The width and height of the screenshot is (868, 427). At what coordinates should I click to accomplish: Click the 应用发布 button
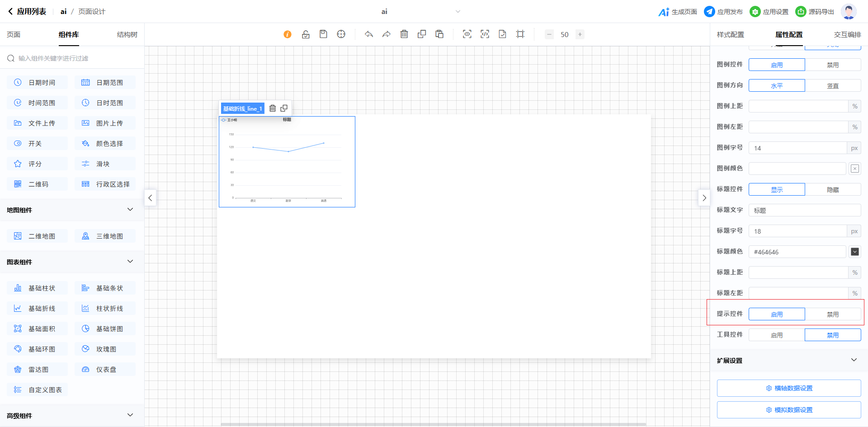tap(723, 12)
